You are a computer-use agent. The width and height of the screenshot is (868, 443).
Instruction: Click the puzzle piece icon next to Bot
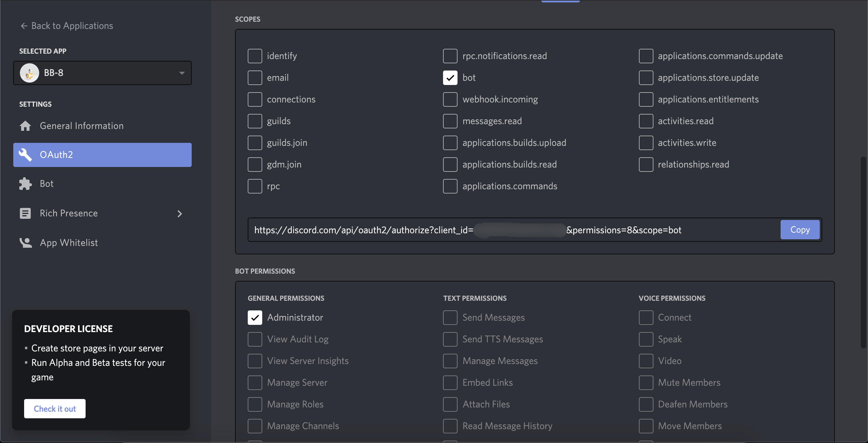25,184
